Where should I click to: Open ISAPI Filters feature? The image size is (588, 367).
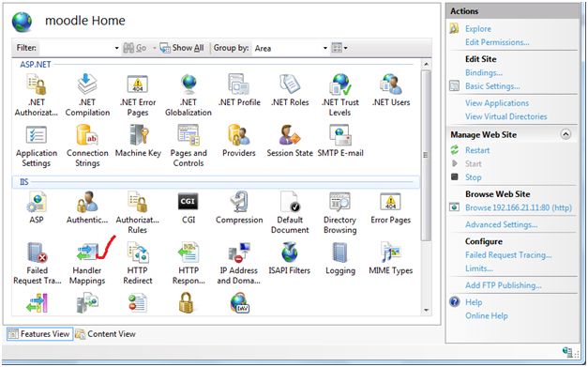pyautogui.click(x=290, y=258)
